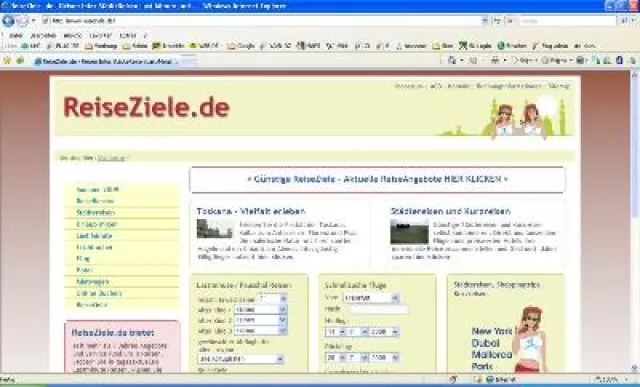
Task: Open the Impressum link in the header
Action: pyautogui.click(x=409, y=86)
